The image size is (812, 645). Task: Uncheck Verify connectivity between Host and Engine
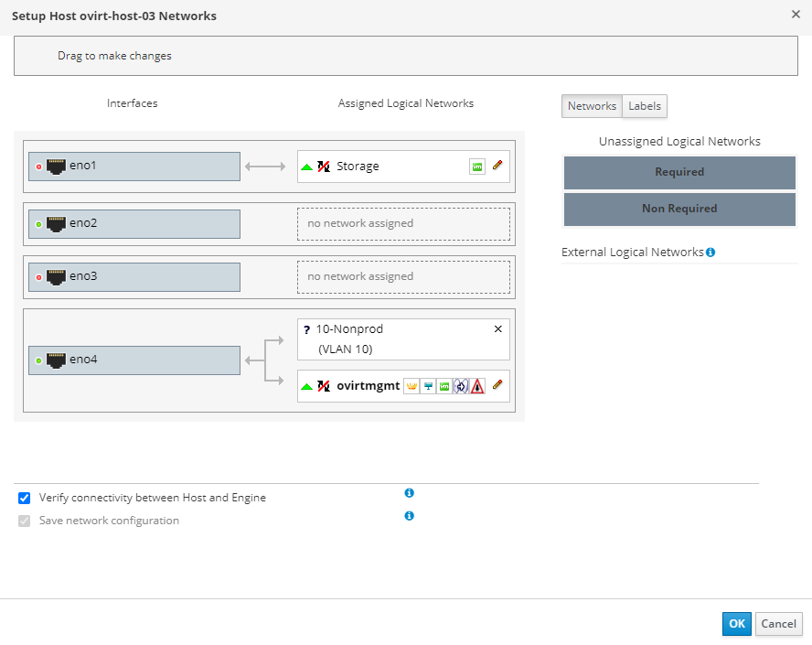click(25, 499)
